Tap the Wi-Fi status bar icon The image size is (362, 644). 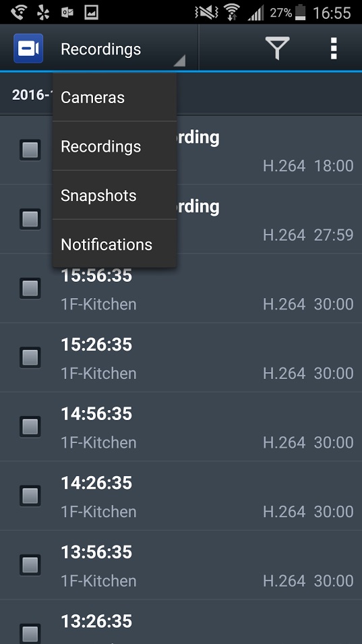click(x=232, y=12)
